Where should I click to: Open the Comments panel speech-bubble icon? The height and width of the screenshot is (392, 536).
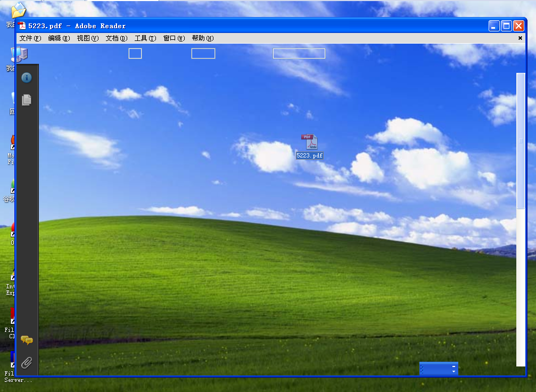tap(27, 340)
